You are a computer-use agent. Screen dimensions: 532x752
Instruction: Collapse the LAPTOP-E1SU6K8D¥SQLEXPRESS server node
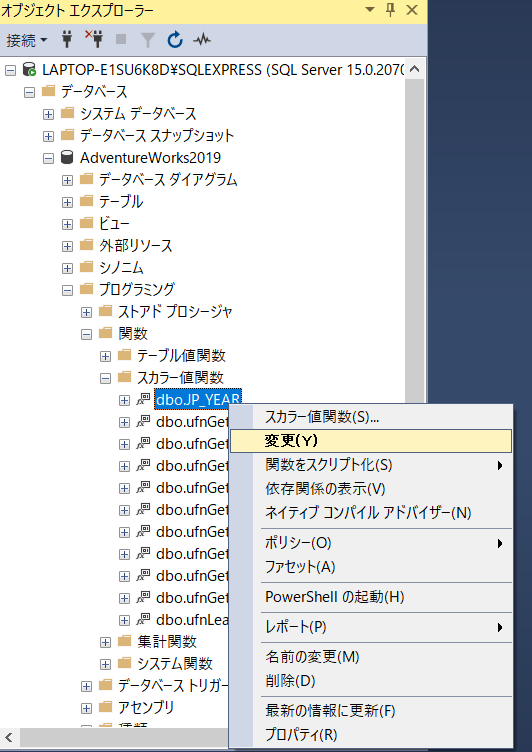point(11,70)
